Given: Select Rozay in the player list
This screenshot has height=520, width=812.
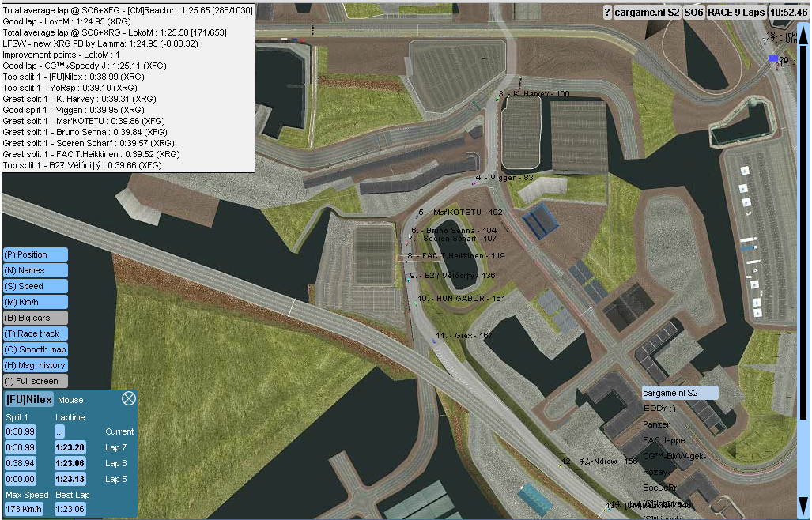Looking at the screenshot, I should click(x=655, y=472).
